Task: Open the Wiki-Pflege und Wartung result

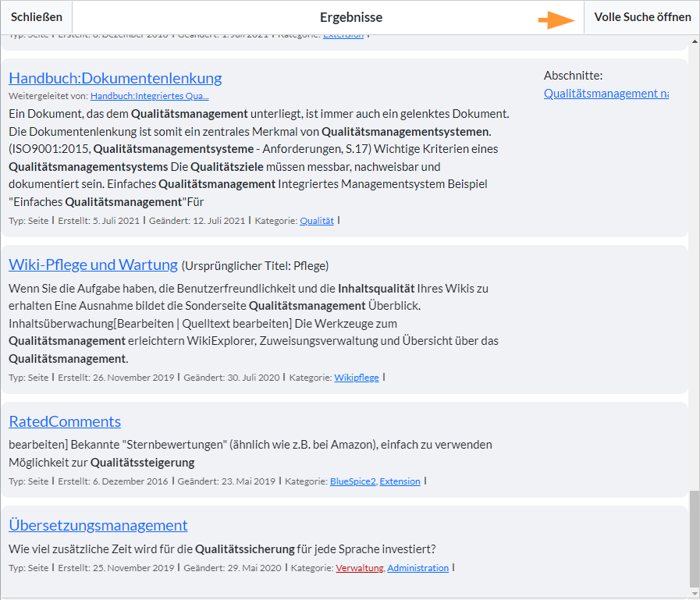Action: pyautogui.click(x=93, y=264)
